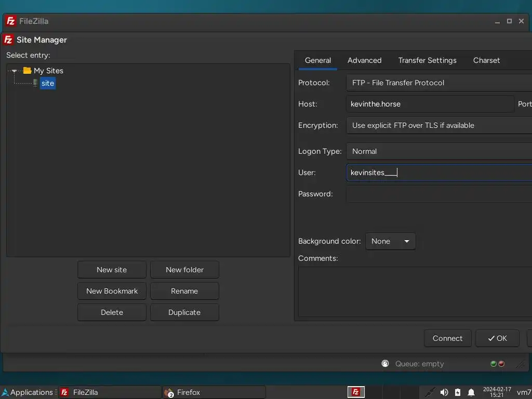532x399 pixels.
Task: Open the notification bell in tray
Action: (471, 392)
